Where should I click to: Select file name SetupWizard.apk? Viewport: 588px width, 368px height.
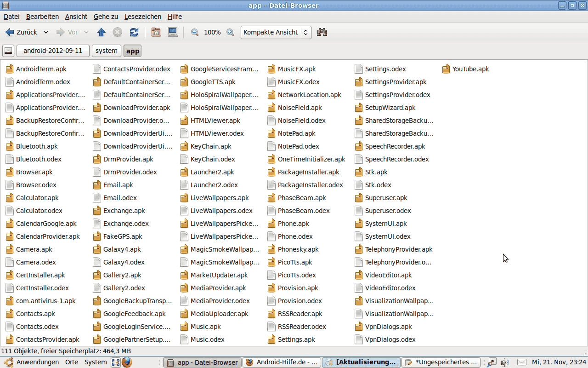[390, 108]
